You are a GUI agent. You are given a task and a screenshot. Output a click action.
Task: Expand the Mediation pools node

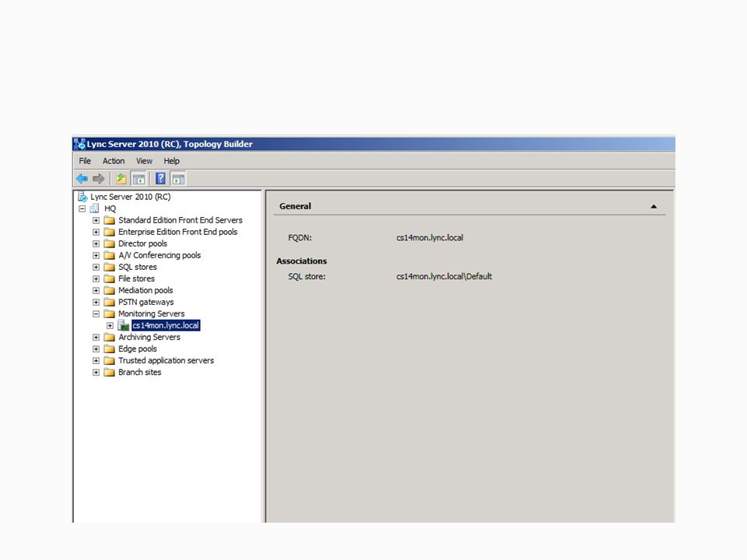96,290
